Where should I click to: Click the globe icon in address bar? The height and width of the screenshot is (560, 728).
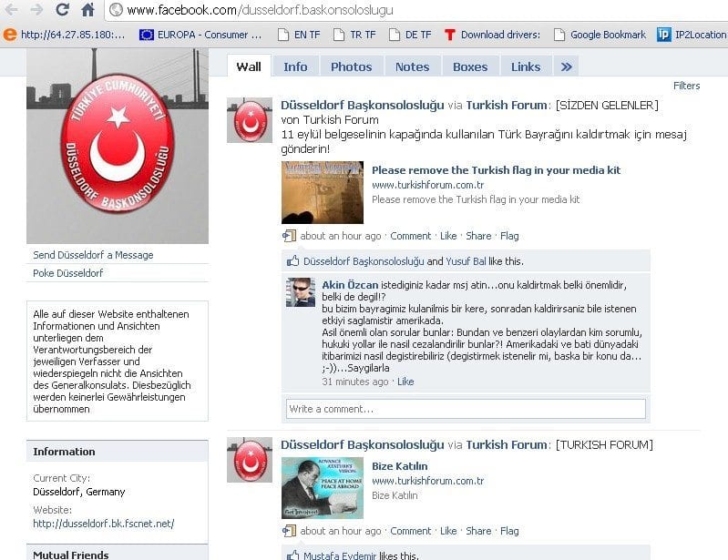click(x=116, y=10)
